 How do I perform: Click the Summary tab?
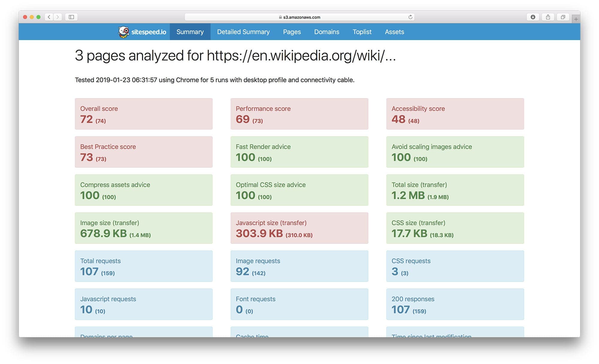point(190,32)
